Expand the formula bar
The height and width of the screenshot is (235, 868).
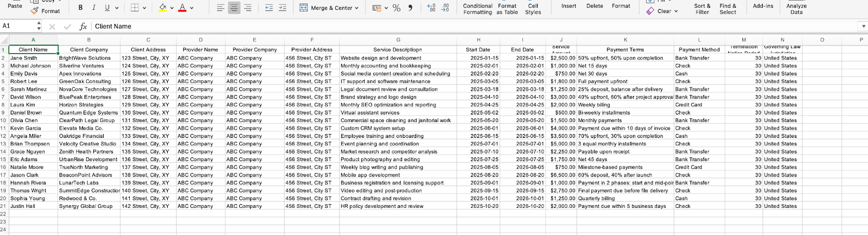point(863,26)
